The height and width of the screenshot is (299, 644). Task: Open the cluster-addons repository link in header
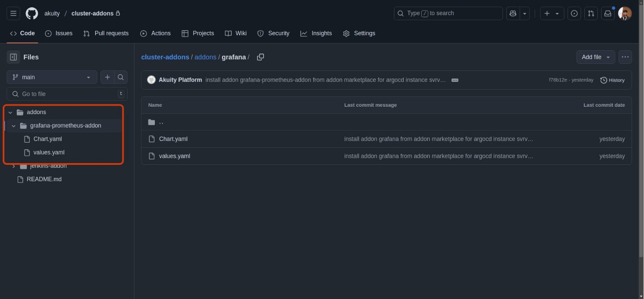tap(92, 13)
